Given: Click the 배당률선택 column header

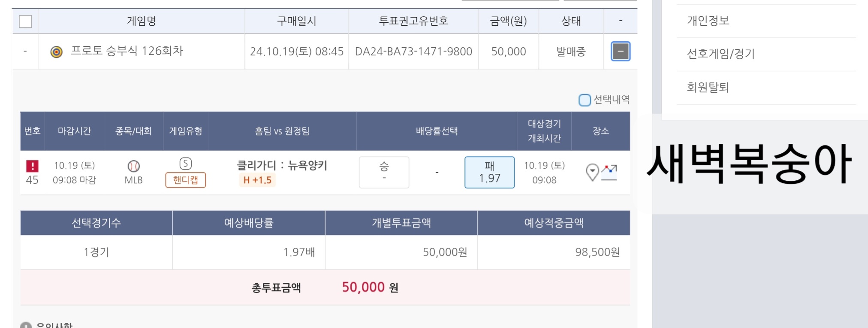Looking at the screenshot, I should pyautogui.click(x=437, y=131).
